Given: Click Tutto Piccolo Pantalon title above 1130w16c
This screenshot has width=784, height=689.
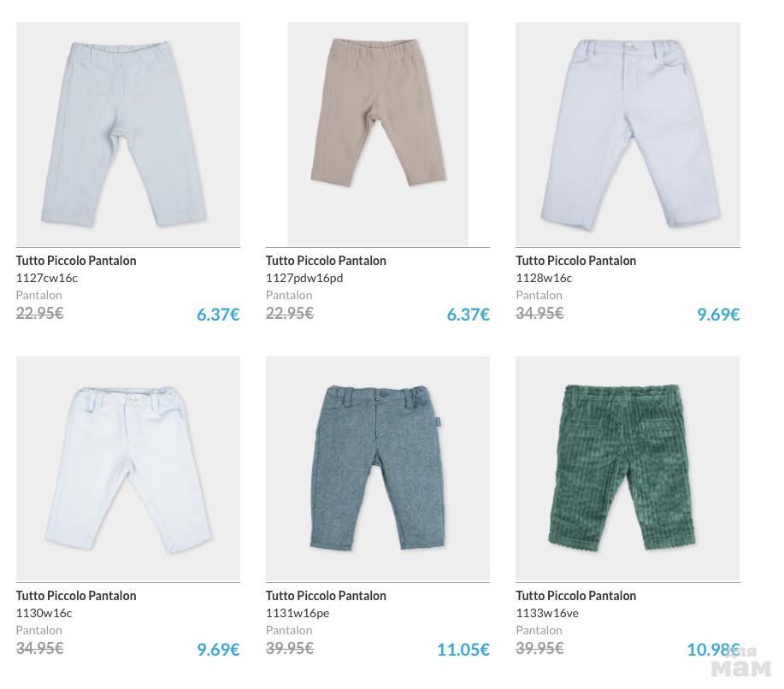Looking at the screenshot, I should pyautogui.click(x=76, y=596).
